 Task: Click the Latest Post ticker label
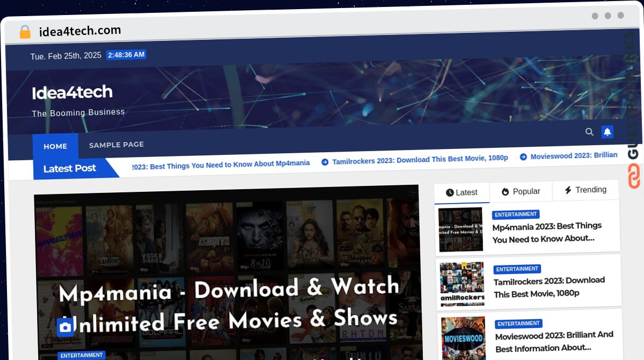click(x=69, y=168)
